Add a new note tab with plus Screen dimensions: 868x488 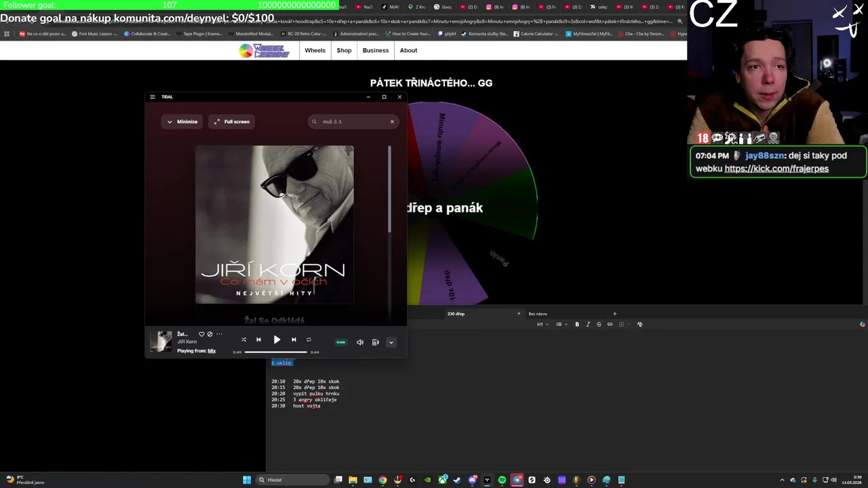tap(615, 314)
